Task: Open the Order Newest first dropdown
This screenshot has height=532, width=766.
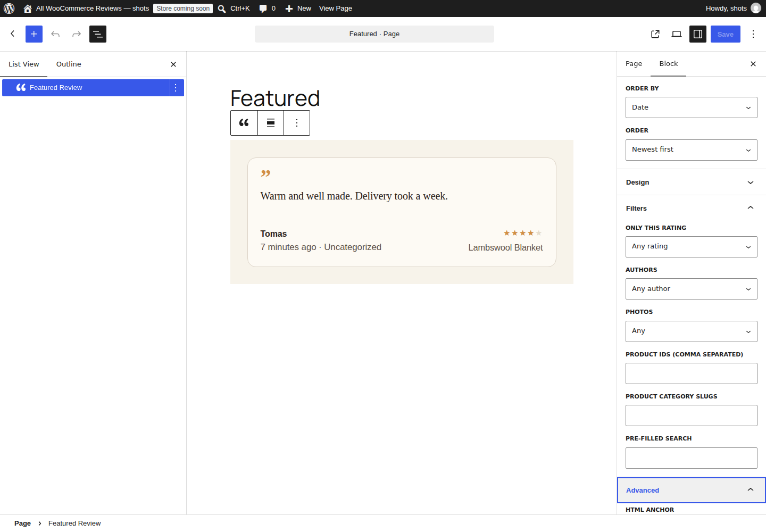Action: pos(692,150)
